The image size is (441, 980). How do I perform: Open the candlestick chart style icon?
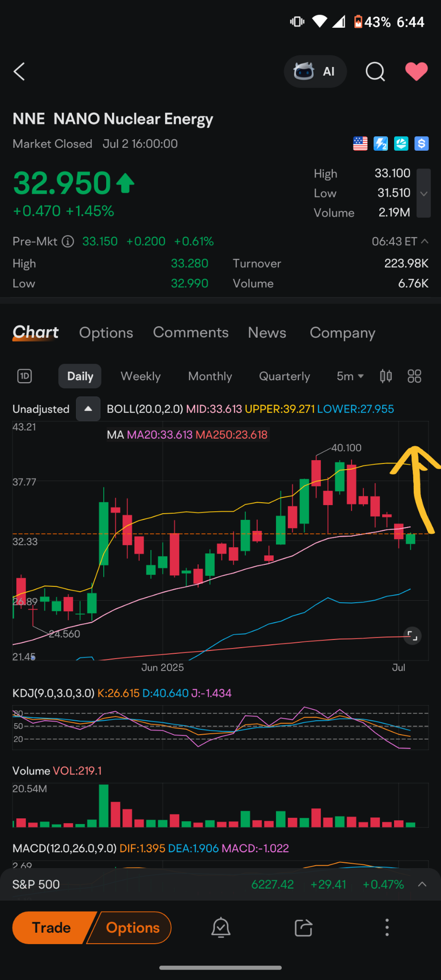[386, 376]
